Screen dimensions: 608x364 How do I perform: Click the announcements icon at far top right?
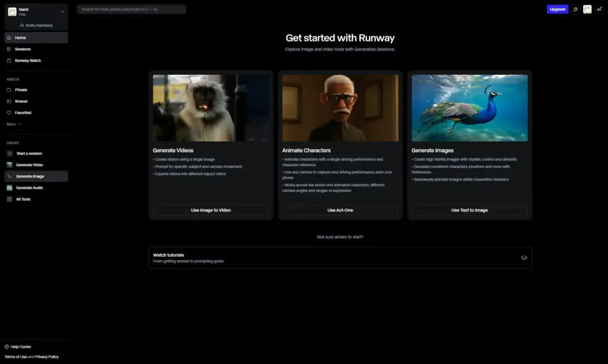[599, 10]
